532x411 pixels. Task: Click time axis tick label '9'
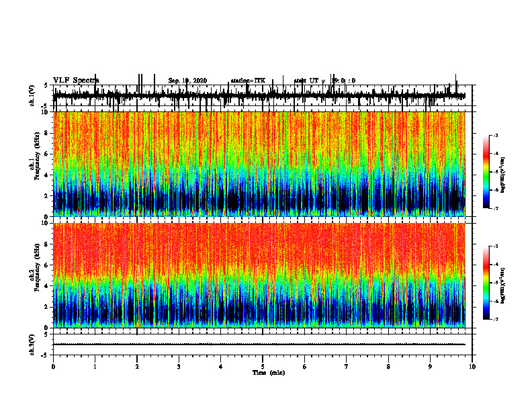click(x=430, y=367)
